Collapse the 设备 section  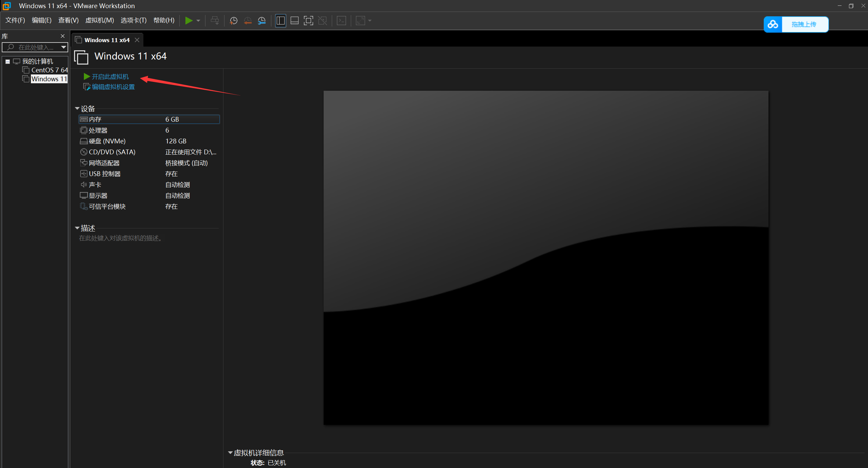coord(77,109)
